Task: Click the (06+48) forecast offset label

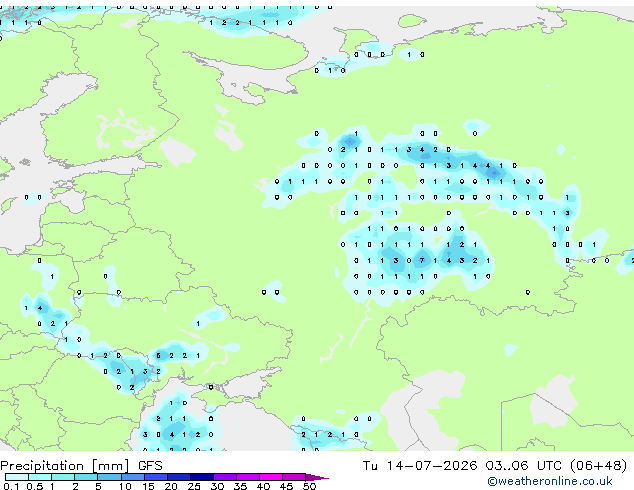Action: [599, 466]
